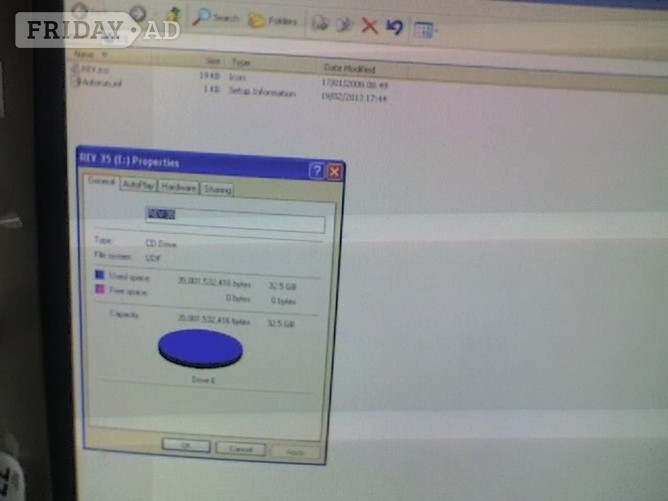Click the 19 KB size cell

(210, 75)
